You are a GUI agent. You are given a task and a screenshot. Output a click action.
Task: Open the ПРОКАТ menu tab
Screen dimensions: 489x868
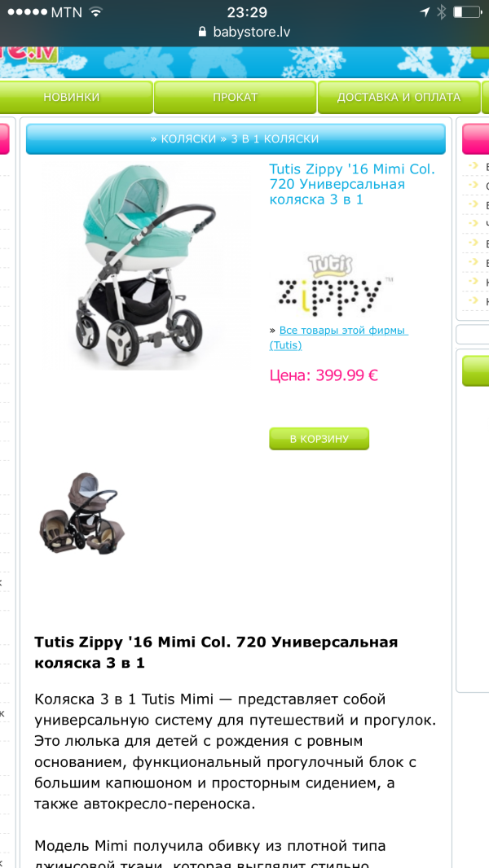click(x=236, y=98)
